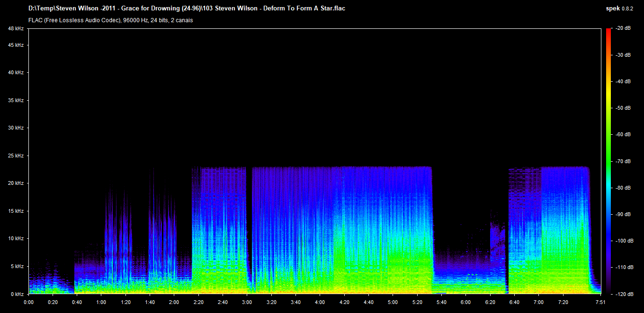Screen dimensions: 644x313
Task: Click the 7:51 end time marker
Action: pyautogui.click(x=600, y=302)
